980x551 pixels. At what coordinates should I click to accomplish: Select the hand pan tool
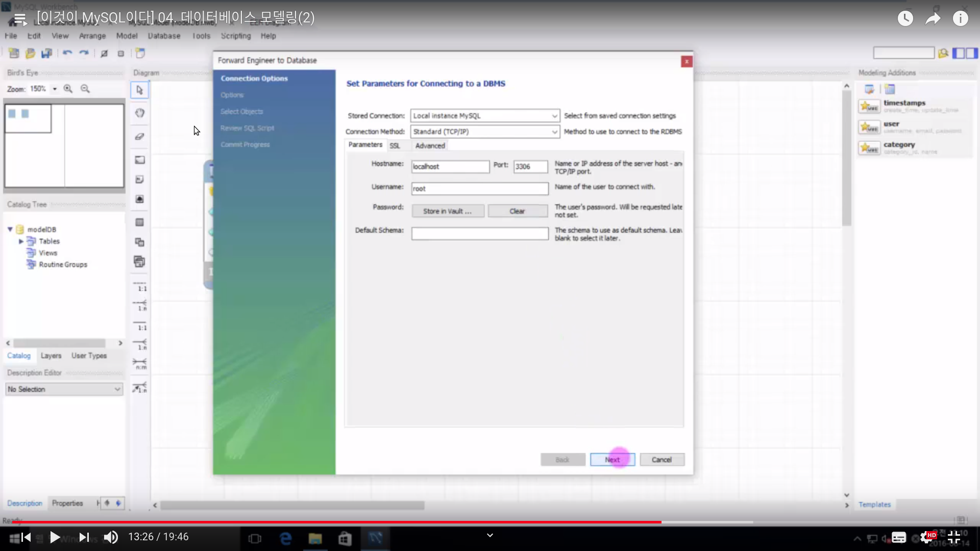[x=139, y=113]
